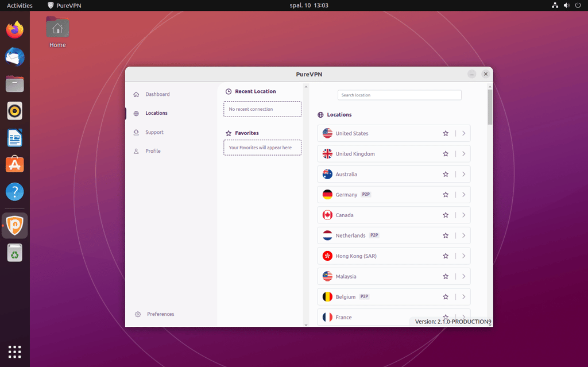Expand Canada locations chevron

(464, 215)
